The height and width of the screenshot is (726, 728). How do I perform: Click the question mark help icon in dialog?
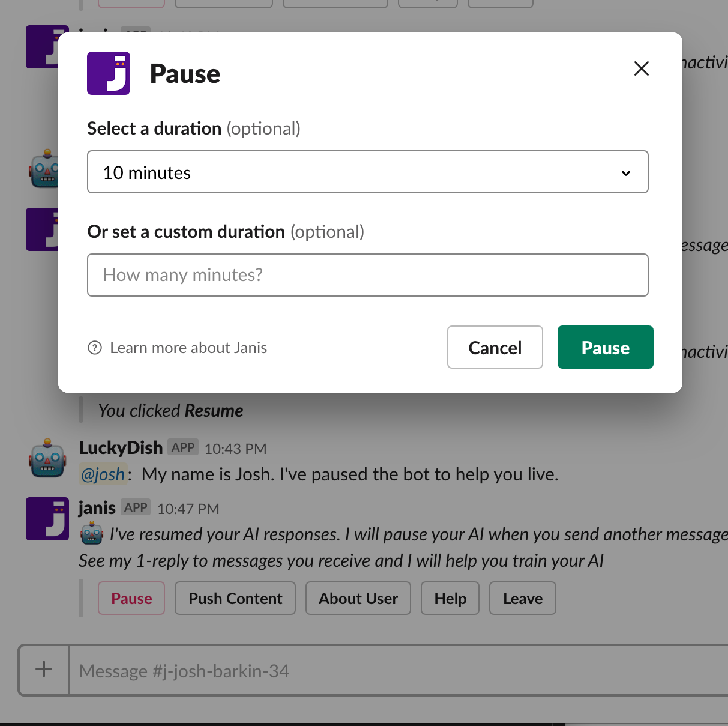[x=95, y=348]
